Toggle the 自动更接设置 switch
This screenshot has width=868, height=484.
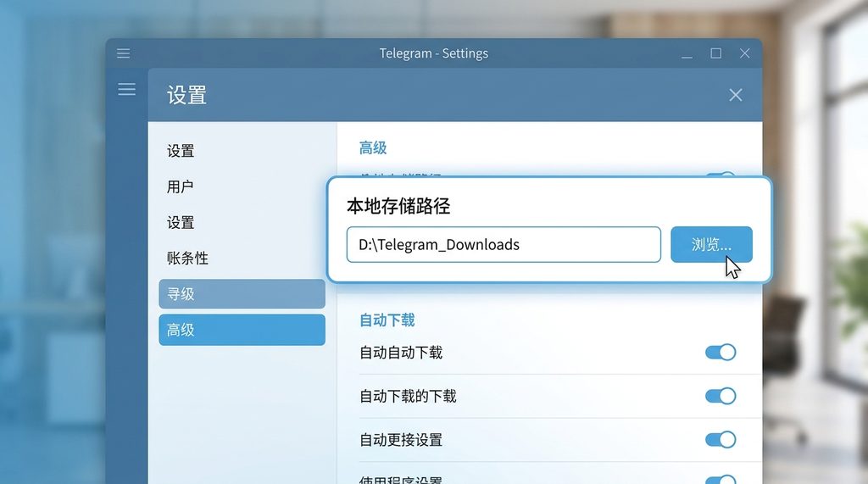(721, 440)
